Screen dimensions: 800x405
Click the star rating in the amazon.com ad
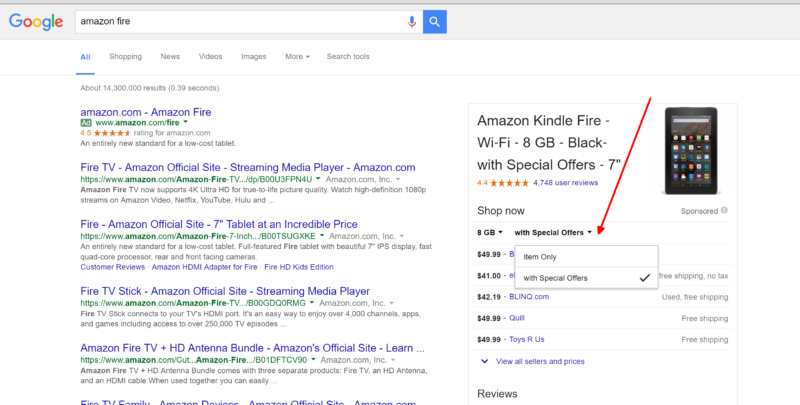[112, 133]
